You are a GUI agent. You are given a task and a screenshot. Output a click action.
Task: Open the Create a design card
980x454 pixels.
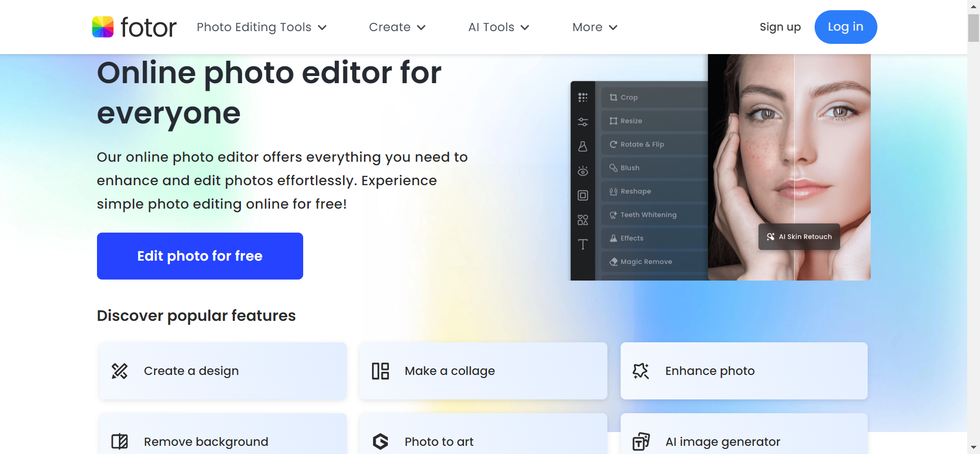coord(223,371)
